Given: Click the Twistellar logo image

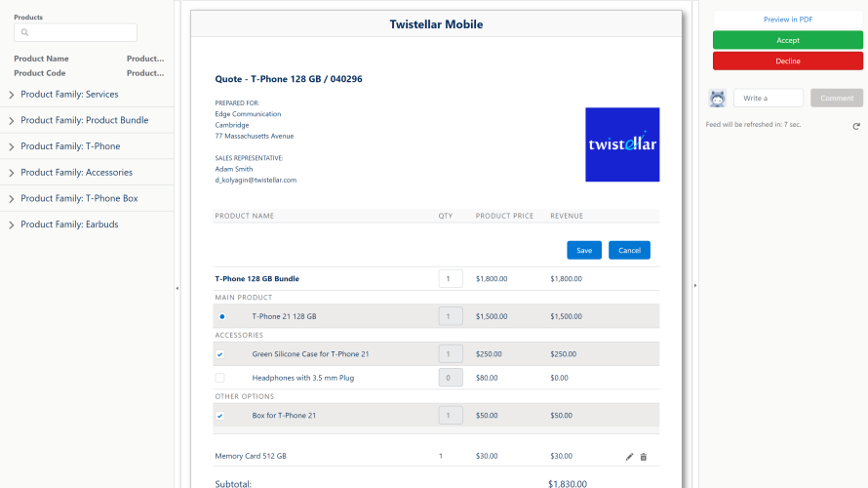Looking at the screenshot, I should point(622,144).
